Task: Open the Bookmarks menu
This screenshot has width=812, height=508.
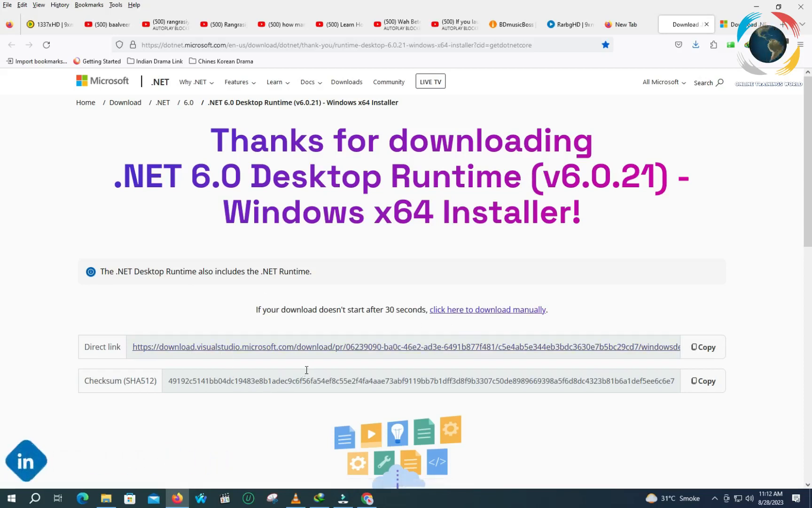Action: pyautogui.click(x=89, y=5)
